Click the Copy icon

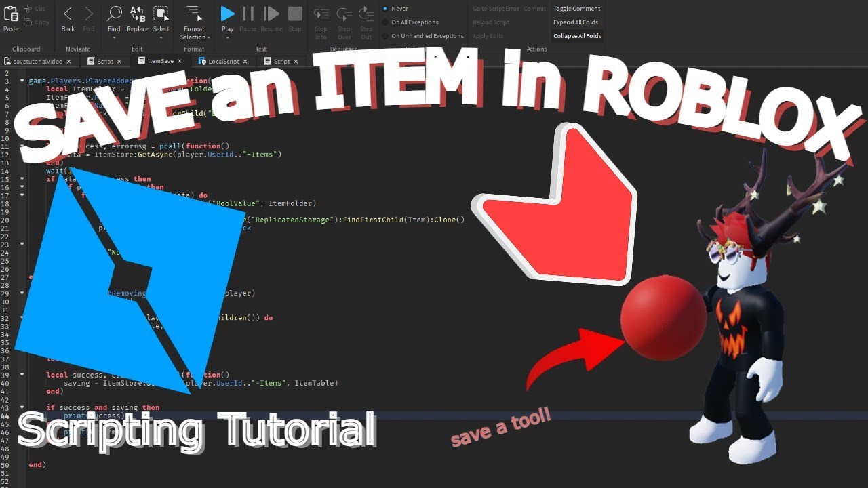pyautogui.click(x=28, y=22)
